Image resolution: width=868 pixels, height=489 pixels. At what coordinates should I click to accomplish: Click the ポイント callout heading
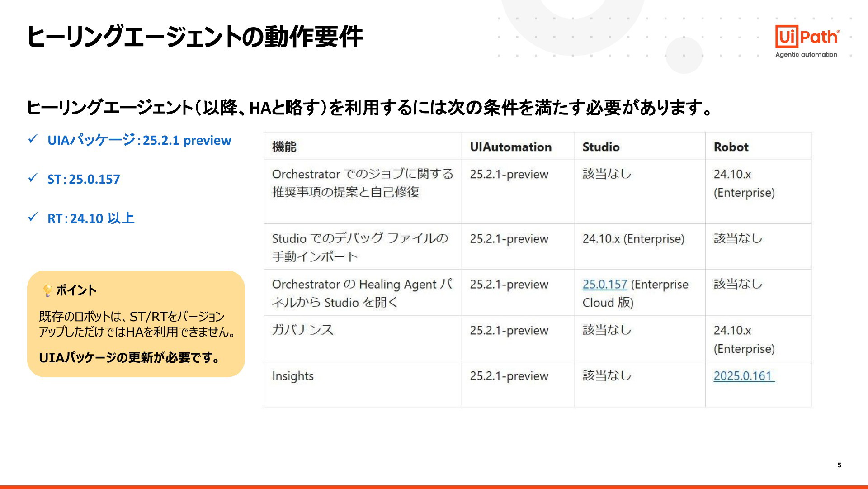point(76,290)
